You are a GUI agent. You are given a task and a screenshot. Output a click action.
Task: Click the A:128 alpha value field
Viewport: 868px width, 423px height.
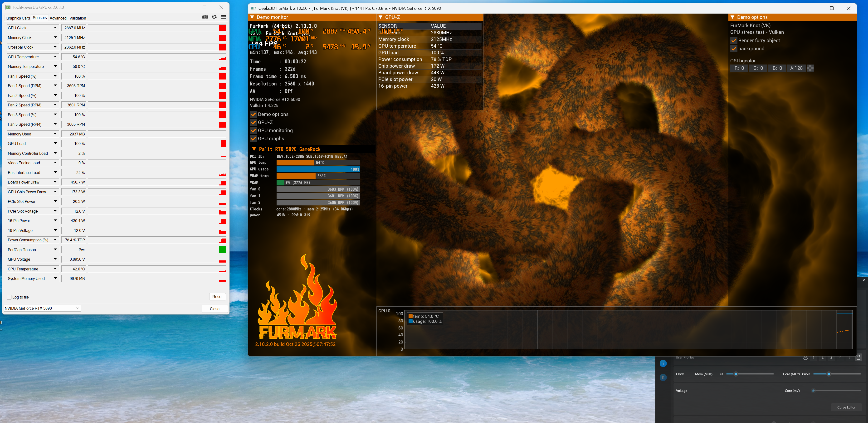796,68
